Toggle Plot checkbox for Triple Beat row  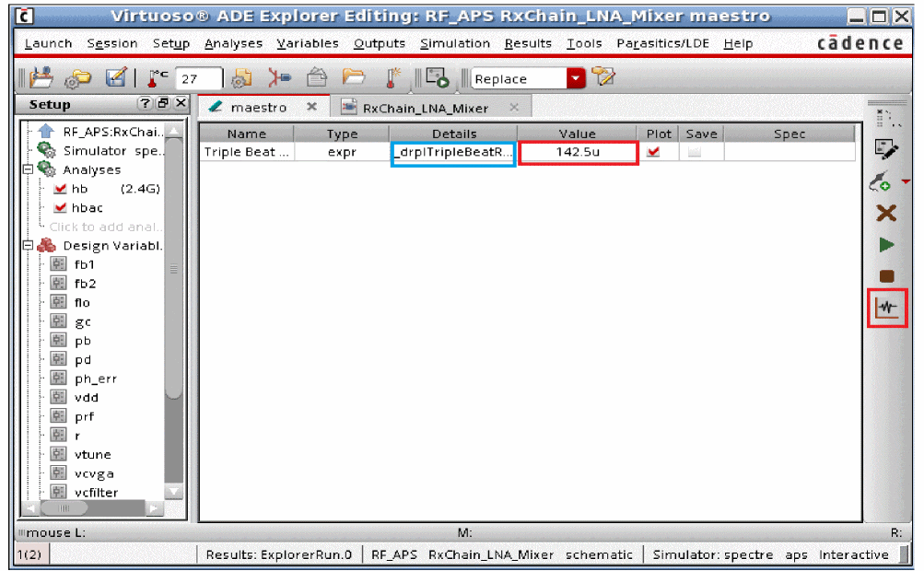[x=653, y=151]
